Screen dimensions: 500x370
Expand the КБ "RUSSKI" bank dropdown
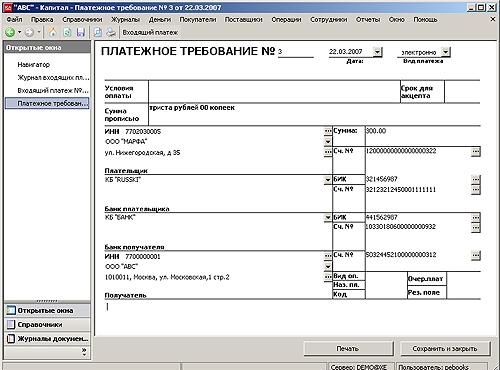point(328,180)
